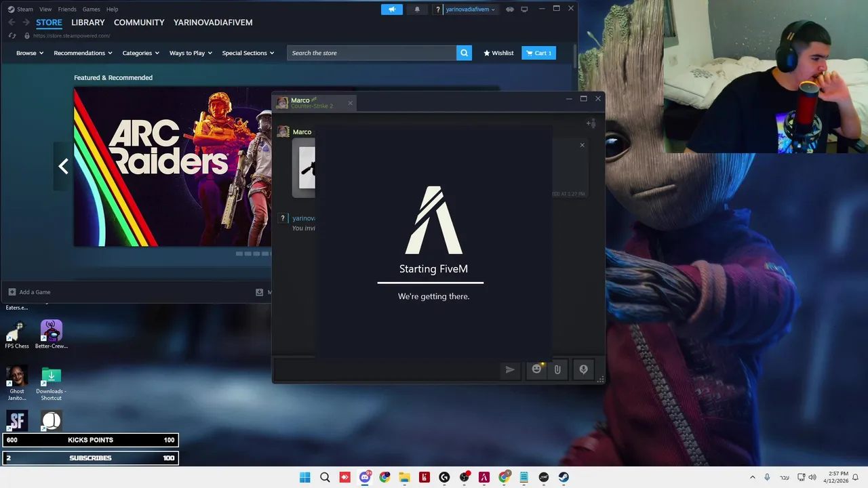Open Downloads - Shortcut folder icon
The image size is (868, 488).
52,384
